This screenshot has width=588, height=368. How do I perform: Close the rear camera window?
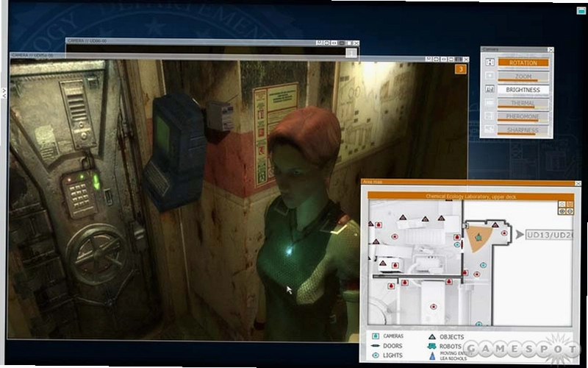(x=356, y=43)
